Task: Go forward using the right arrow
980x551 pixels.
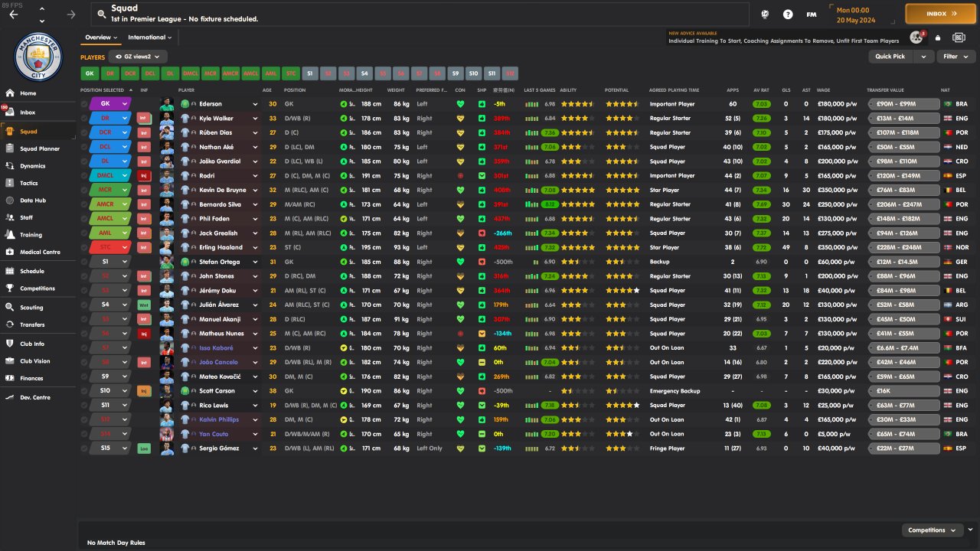Action: pyautogui.click(x=71, y=15)
